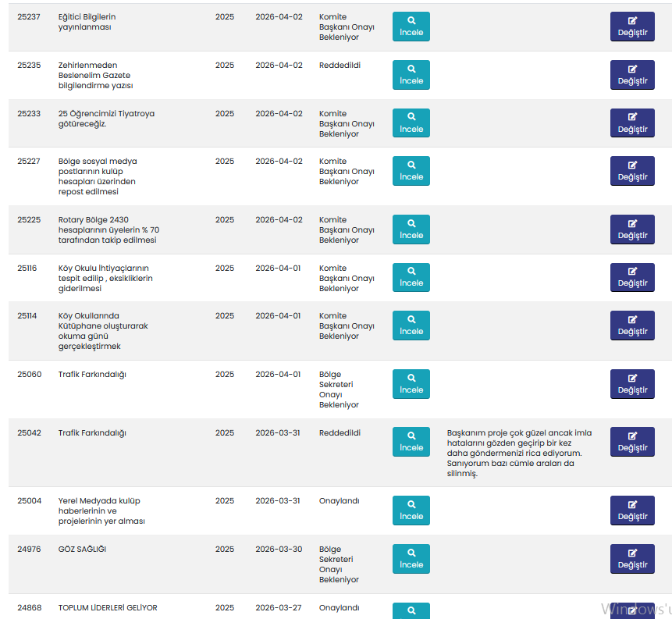Open Değiştir for Bölge sosyal medya project
Screen dimensions: 672x619
click(632, 171)
